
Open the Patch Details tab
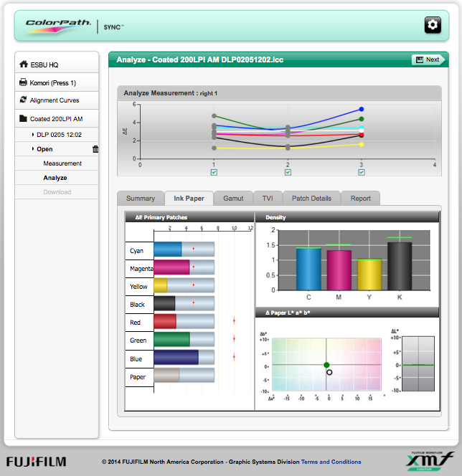tap(311, 199)
